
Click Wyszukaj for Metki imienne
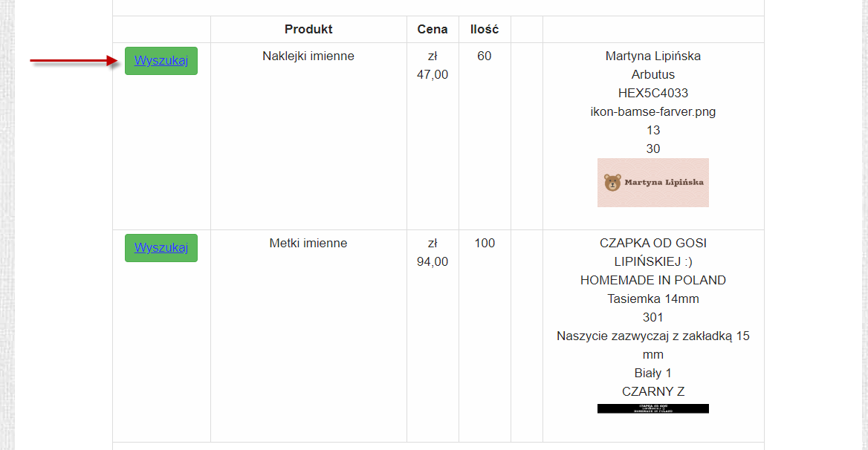tap(161, 248)
